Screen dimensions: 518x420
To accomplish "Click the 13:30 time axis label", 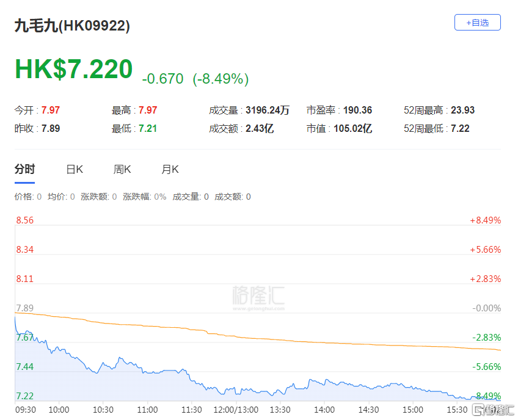I will (280, 410).
